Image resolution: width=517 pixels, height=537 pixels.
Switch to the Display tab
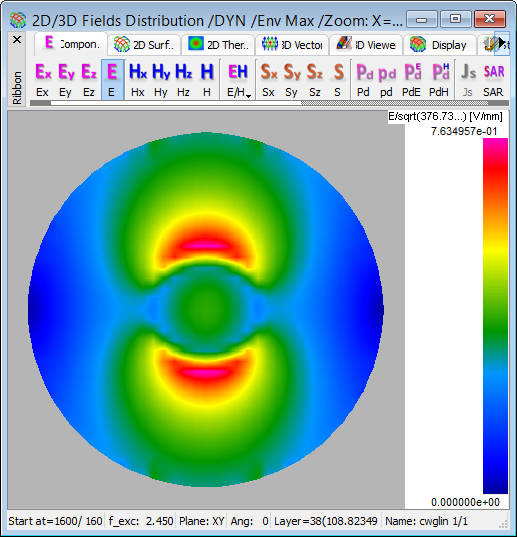440,45
